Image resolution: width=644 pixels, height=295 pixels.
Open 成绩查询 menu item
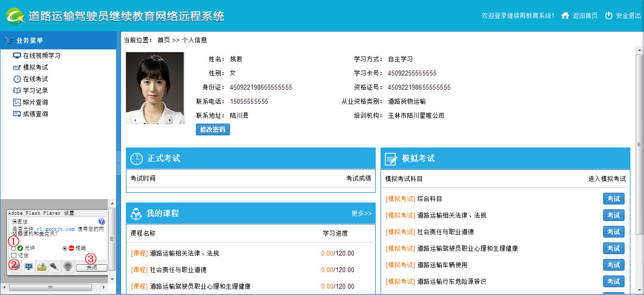[x=35, y=114]
